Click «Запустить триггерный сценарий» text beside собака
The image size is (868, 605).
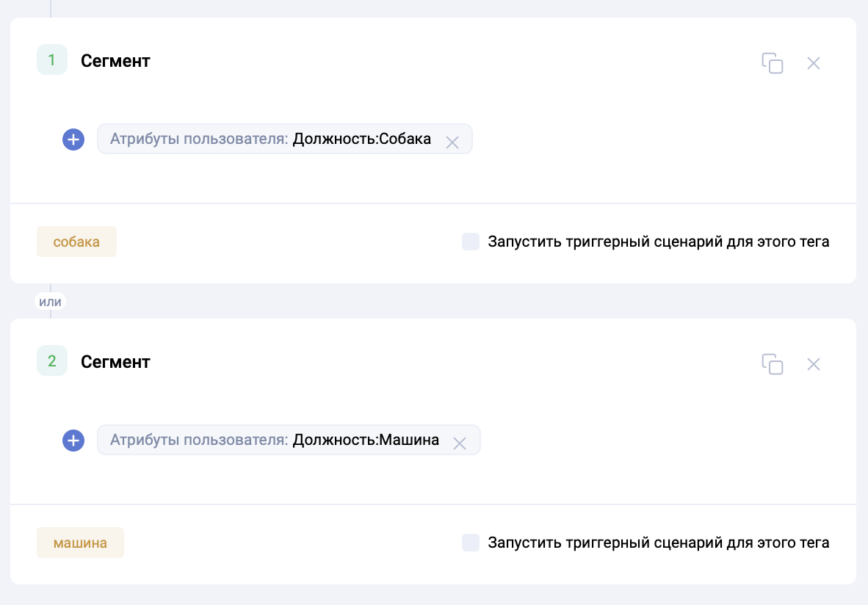[x=658, y=242]
